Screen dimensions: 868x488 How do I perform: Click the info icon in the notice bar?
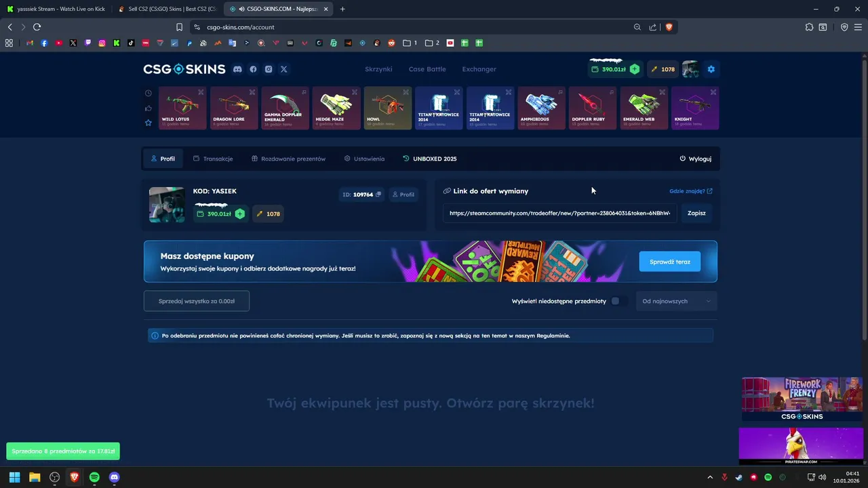tap(155, 335)
